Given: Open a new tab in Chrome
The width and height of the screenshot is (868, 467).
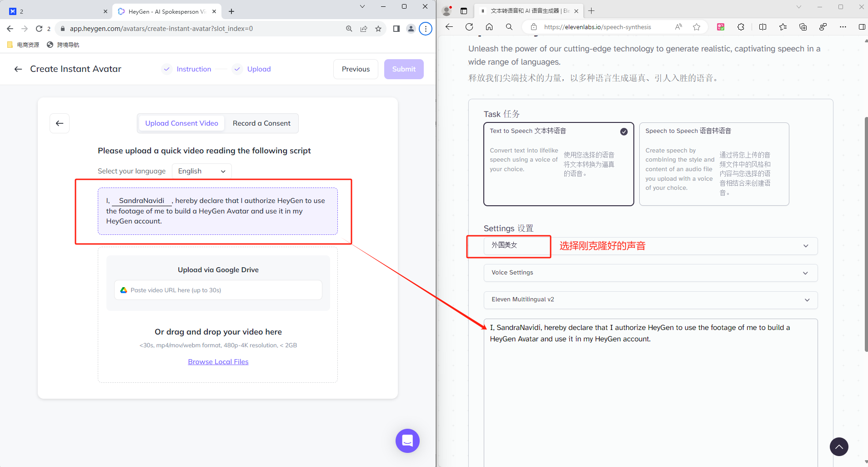Looking at the screenshot, I should (231, 11).
